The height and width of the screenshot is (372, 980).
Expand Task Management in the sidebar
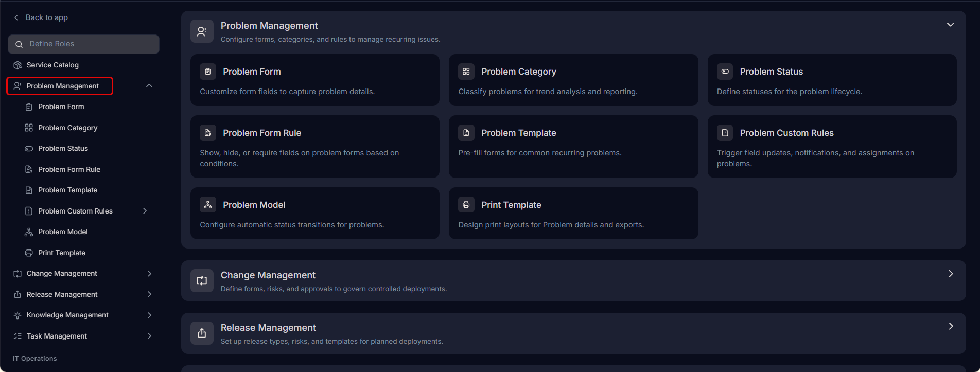[x=149, y=336]
